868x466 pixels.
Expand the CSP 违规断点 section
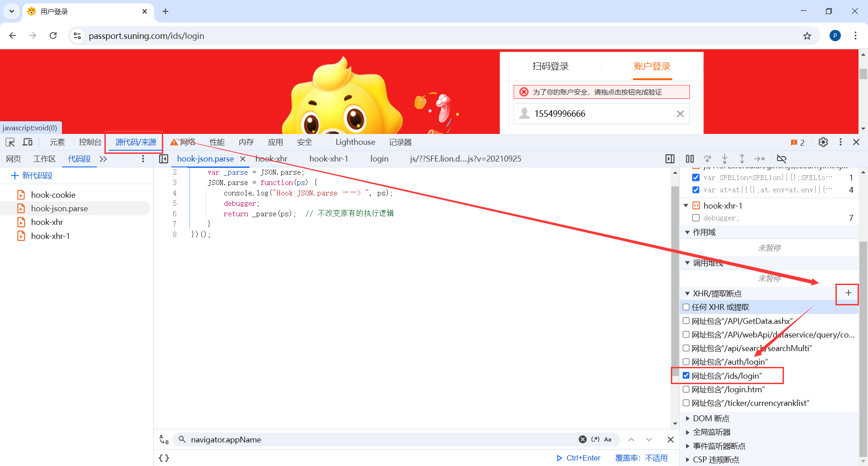click(x=688, y=460)
